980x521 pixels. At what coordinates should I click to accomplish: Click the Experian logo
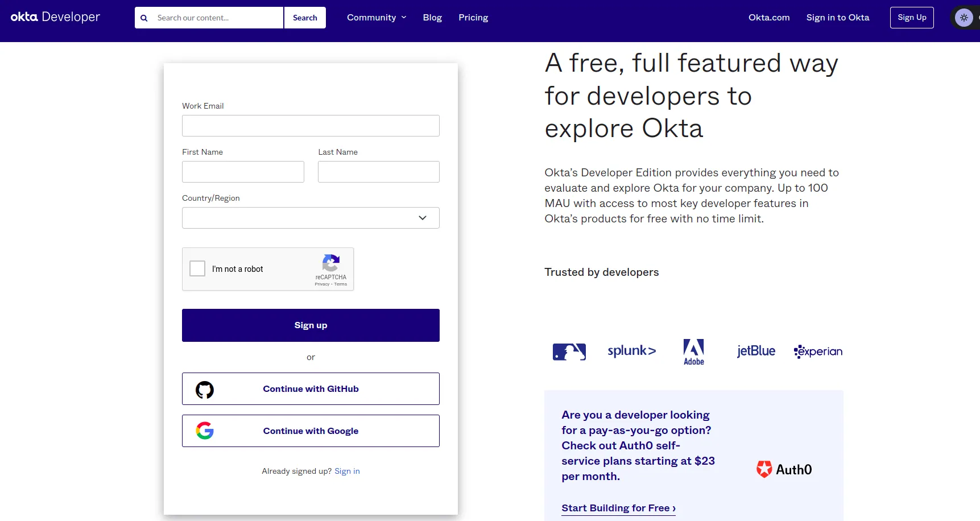click(x=818, y=352)
